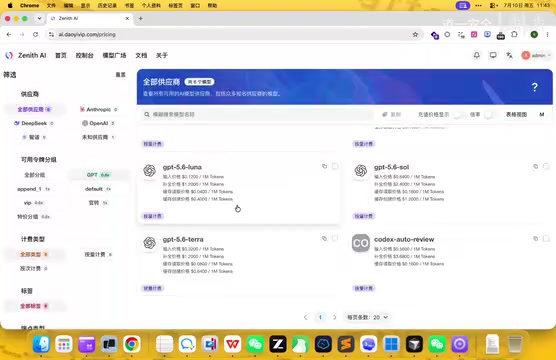This screenshot has width=556, height=360.
Task: Select the vip token group
Action: (34, 203)
